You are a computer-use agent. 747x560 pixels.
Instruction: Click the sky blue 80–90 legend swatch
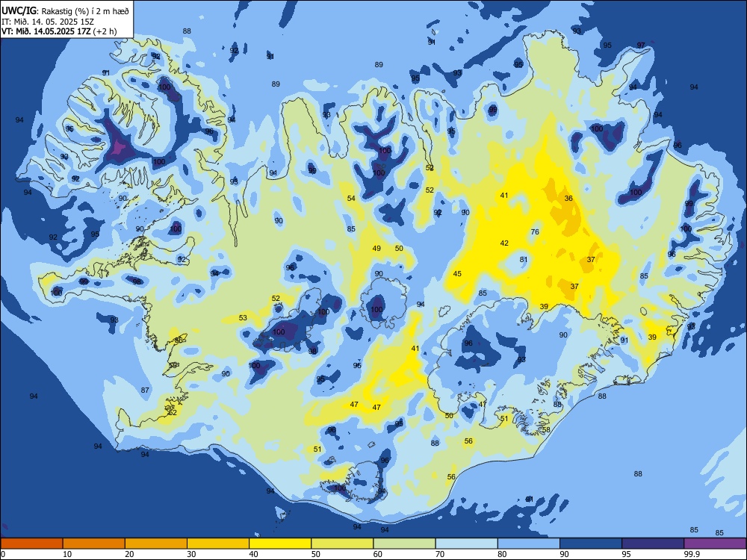click(529, 544)
